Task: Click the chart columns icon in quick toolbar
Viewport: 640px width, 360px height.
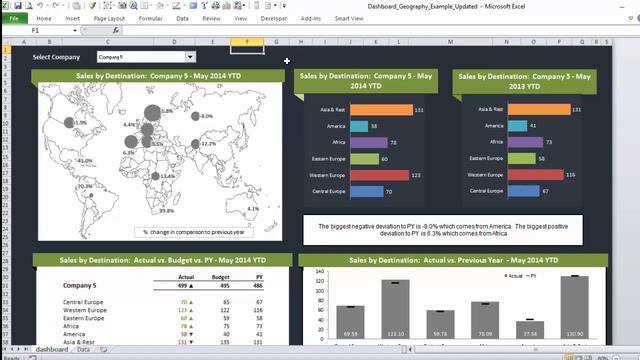Action: click(x=226, y=6)
